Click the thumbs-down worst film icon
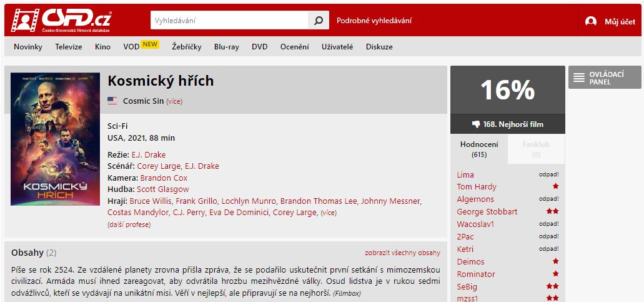The height and width of the screenshot is (302, 644). tap(476, 124)
